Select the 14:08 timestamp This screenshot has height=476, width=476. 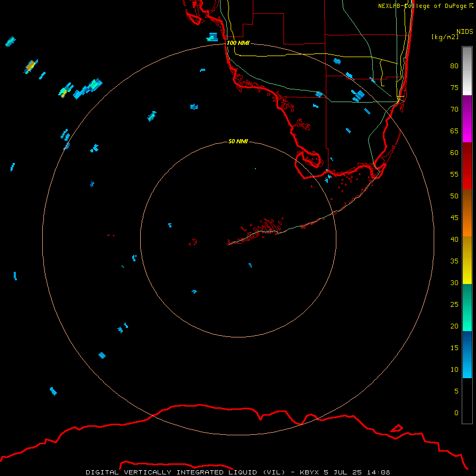click(378, 472)
